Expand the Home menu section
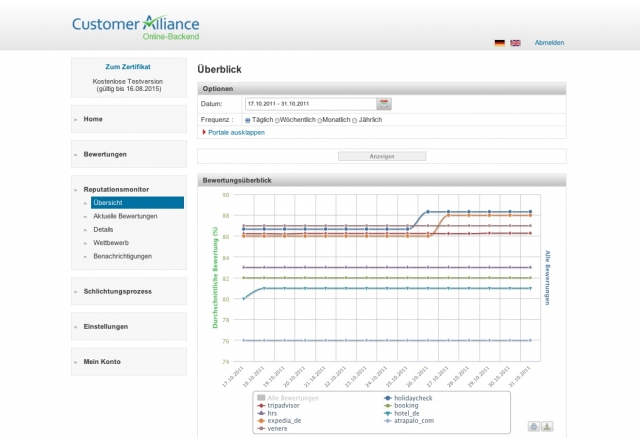640x438 pixels. coord(129,119)
